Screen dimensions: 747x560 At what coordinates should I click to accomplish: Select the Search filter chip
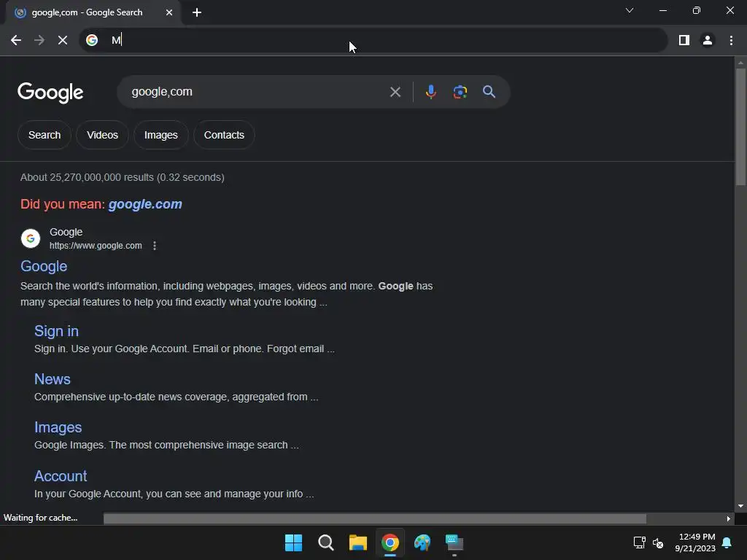(x=44, y=135)
